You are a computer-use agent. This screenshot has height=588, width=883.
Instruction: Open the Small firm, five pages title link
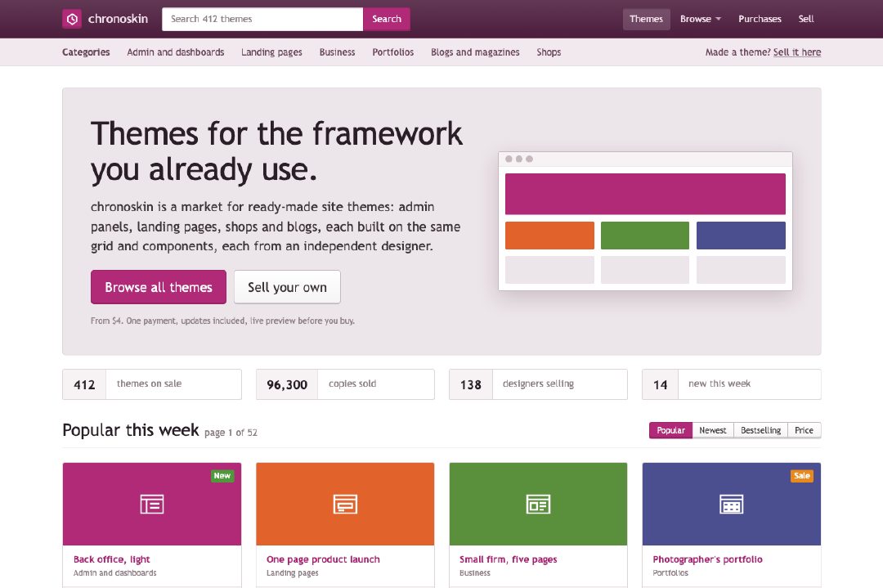(508, 559)
